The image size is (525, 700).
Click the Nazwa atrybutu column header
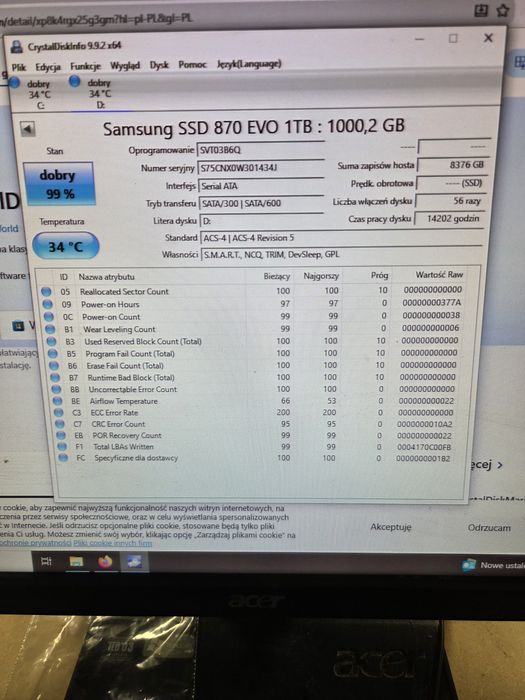point(106,277)
